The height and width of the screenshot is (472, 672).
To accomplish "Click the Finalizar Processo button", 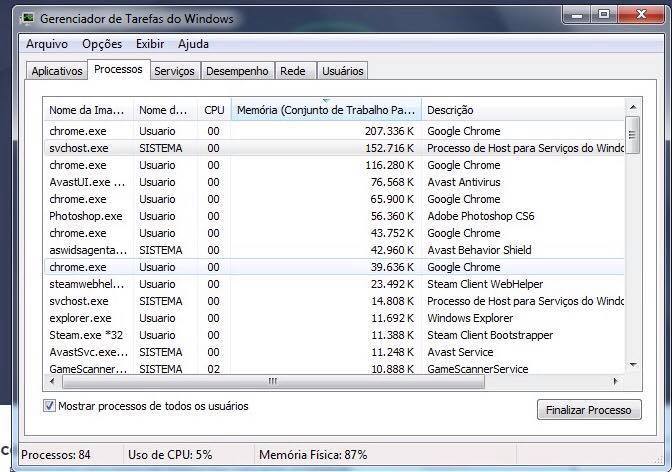I will (x=589, y=410).
